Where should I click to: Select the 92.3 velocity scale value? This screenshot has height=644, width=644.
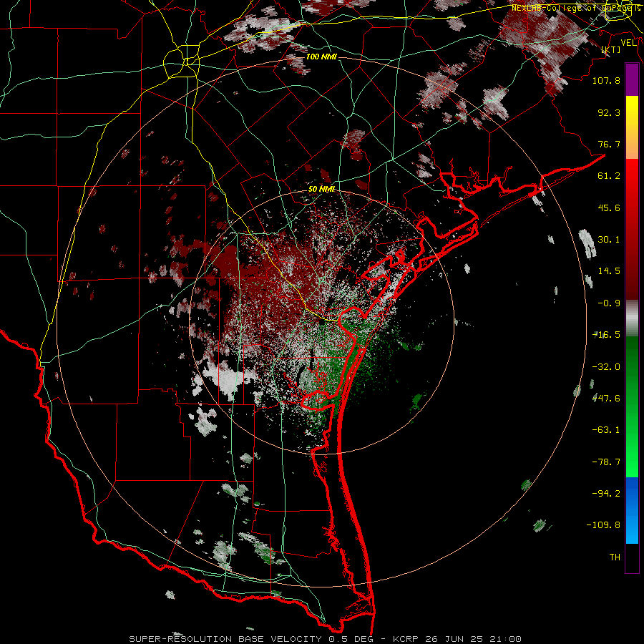(609, 112)
